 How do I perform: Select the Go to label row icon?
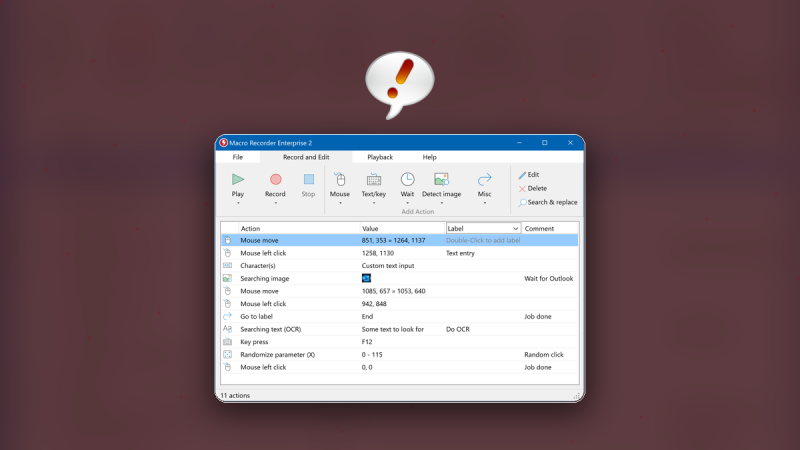pos(228,316)
